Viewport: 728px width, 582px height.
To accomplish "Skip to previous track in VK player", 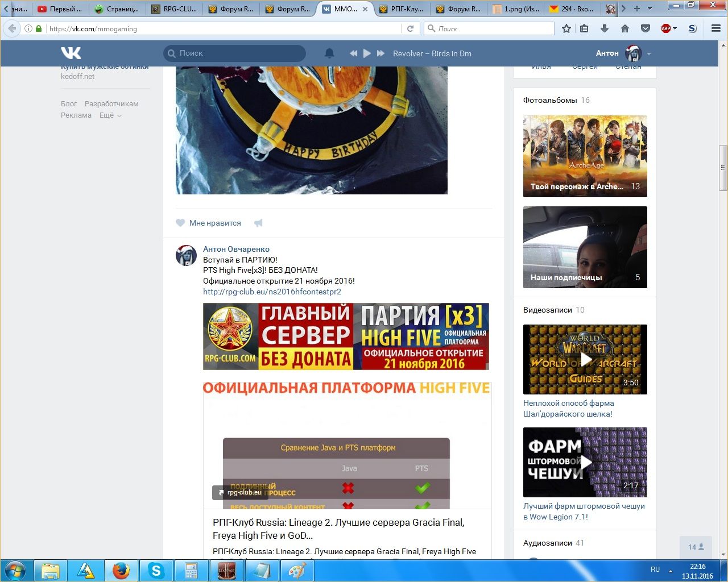I will [x=353, y=53].
